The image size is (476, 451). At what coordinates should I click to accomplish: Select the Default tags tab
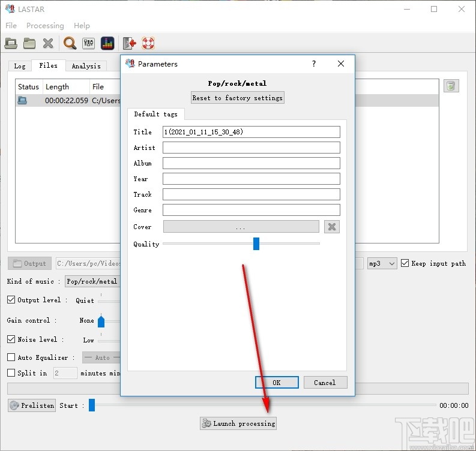click(x=155, y=114)
